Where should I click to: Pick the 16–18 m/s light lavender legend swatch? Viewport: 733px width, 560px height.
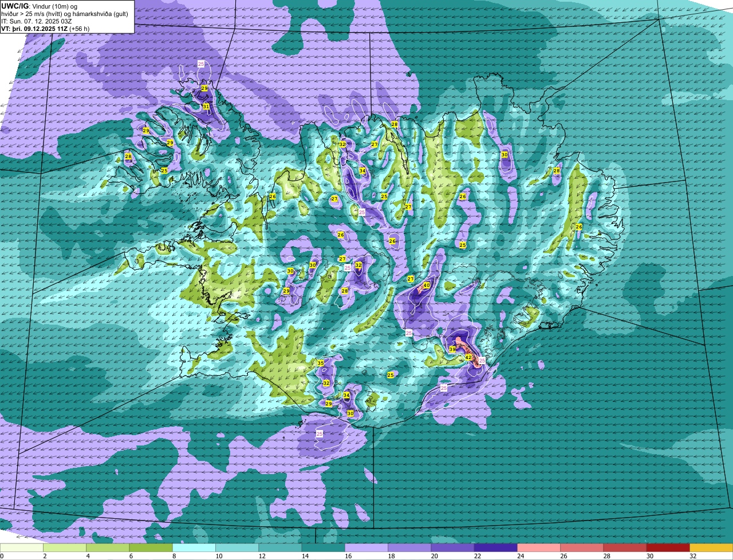coord(366,548)
